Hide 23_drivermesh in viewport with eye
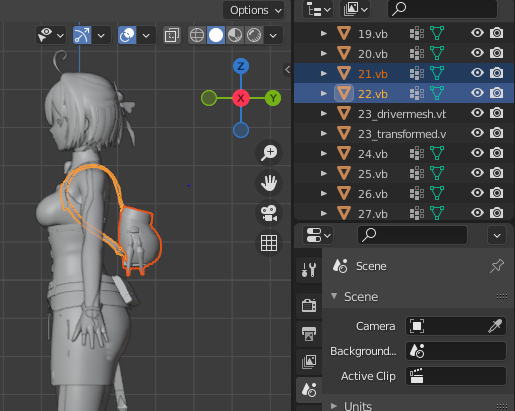 477,113
